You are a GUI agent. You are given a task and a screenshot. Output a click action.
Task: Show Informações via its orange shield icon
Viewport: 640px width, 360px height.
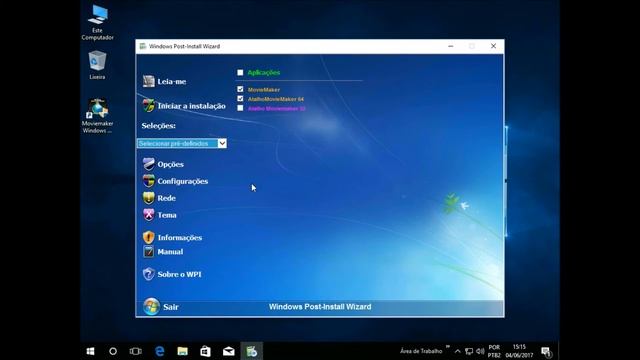tap(149, 237)
